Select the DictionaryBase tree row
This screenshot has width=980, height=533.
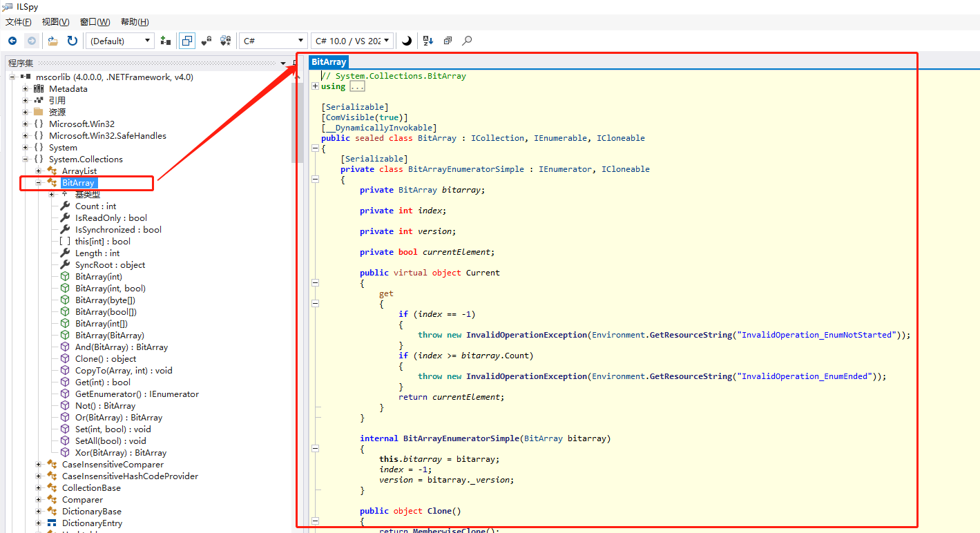91,511
